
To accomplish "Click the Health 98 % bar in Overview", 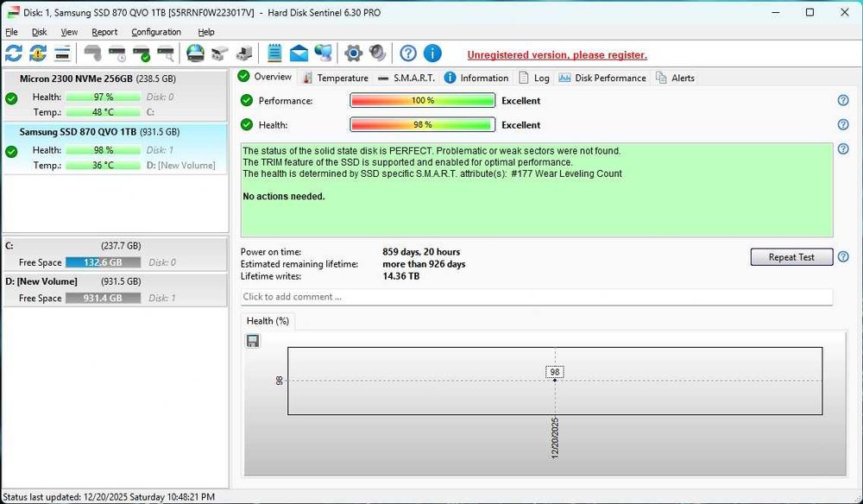I will [423, 124].
